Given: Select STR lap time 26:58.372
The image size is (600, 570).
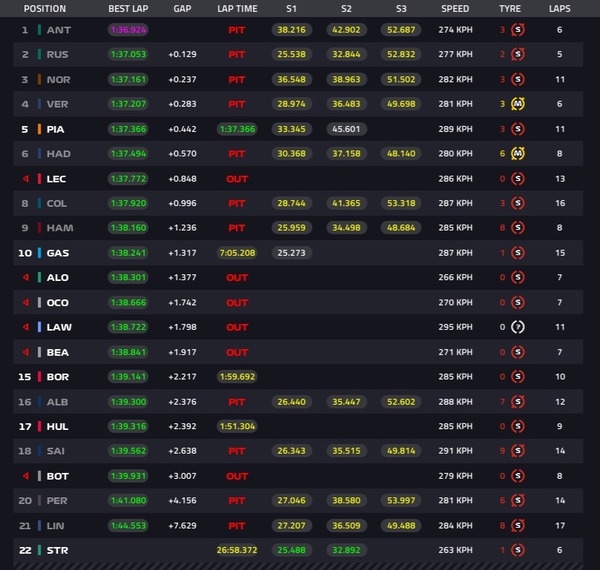Looking at the screenshot, I should (x=237, y=550).
